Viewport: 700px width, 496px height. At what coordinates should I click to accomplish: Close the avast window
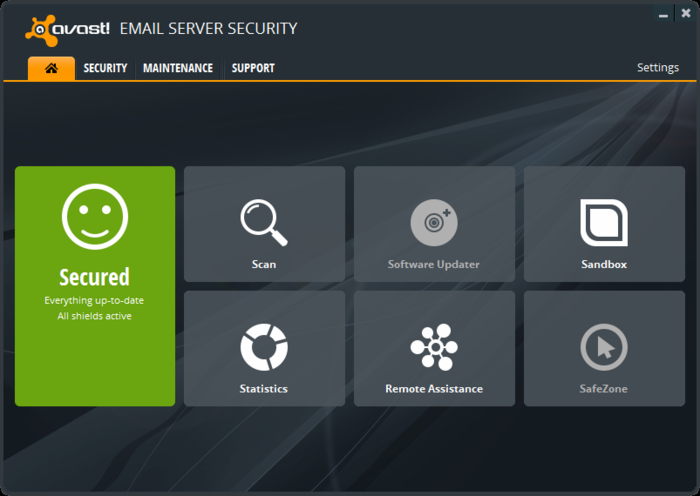(x=686, y=13)
